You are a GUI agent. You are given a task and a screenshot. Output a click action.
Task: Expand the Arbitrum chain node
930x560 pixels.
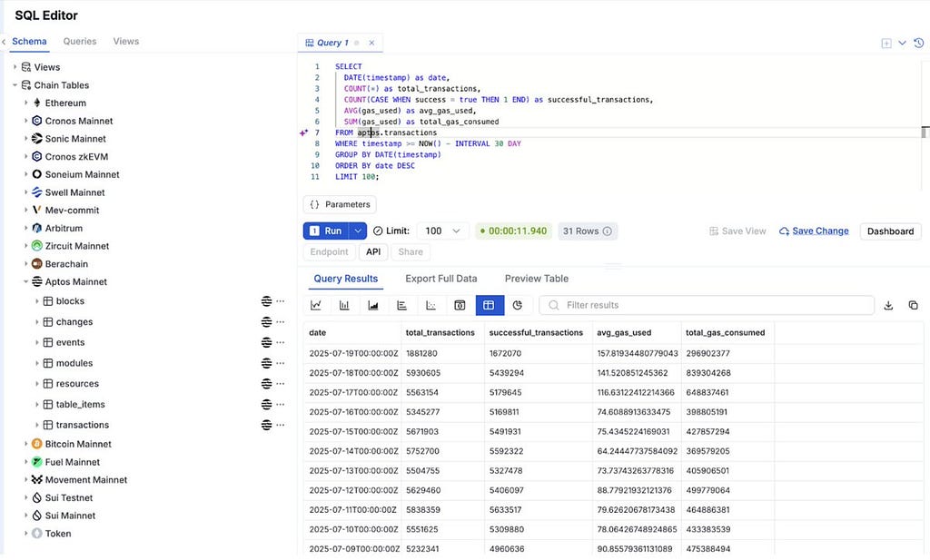coord(26,228)
